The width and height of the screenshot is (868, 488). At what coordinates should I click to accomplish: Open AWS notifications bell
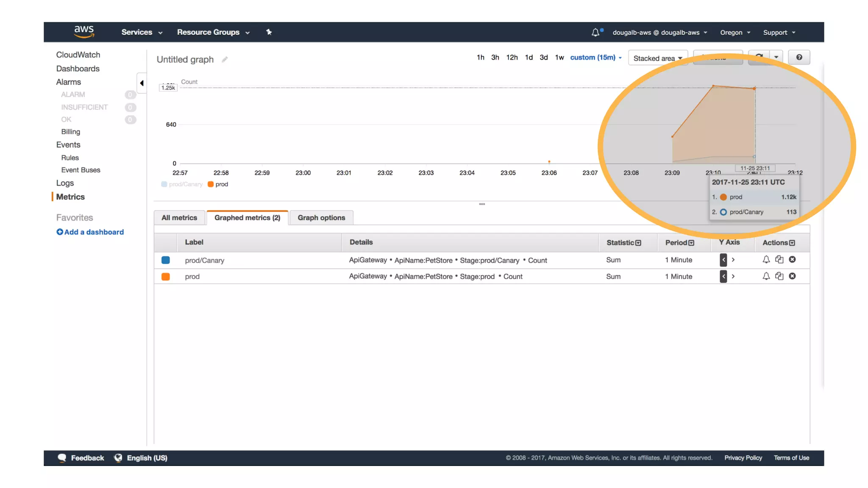595,33
